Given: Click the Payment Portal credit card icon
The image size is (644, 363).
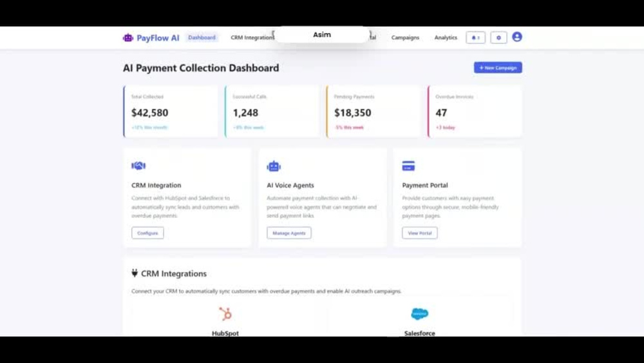Looking at the screenshot, I should click(x=408, y=166).
